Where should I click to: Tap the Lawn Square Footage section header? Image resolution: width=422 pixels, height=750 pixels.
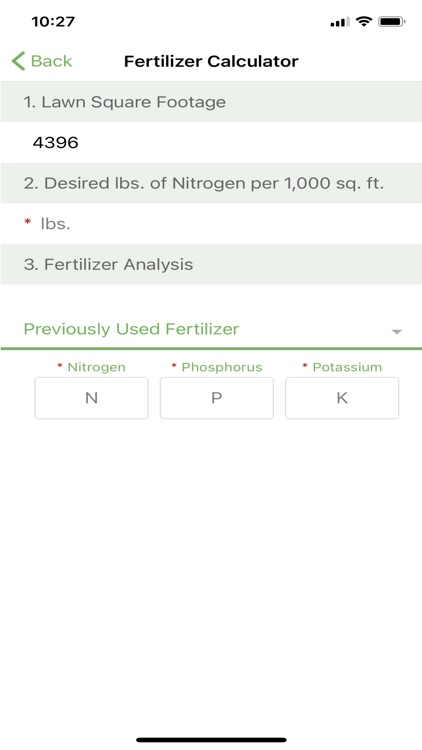pyautogui.click(x=211, y=102)
